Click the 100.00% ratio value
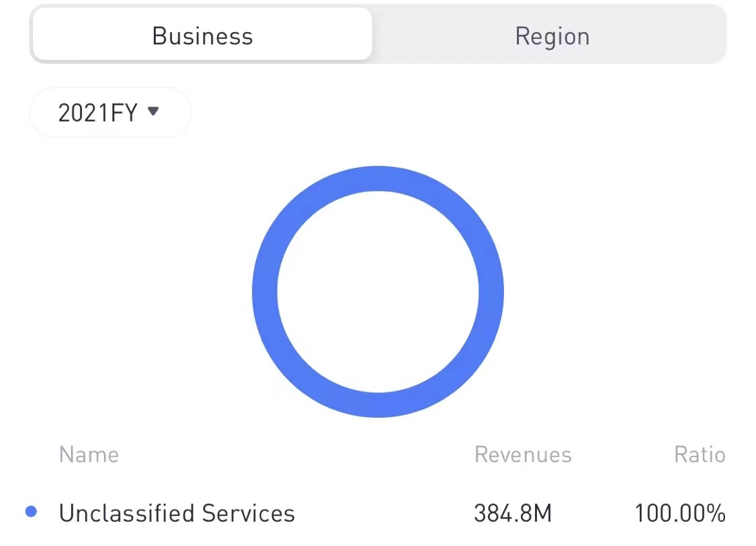Viewport: 756px width, 546px height. click(x=680, y=512)
